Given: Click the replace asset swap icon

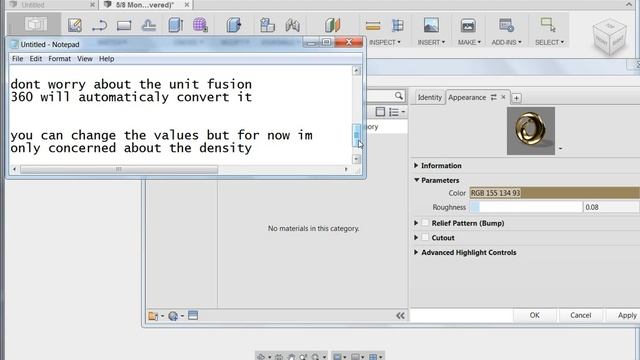Looking at the screenshot, I should (493, 97).
